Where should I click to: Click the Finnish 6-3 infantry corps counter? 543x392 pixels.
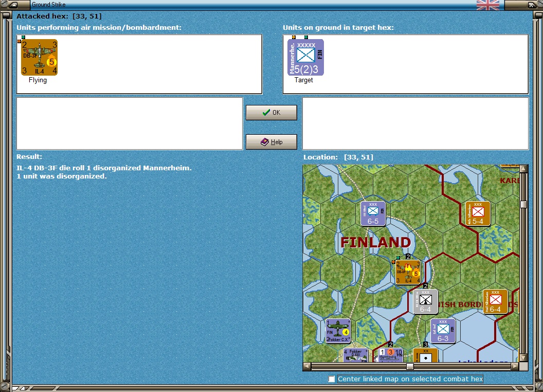(x=443, y=331)
